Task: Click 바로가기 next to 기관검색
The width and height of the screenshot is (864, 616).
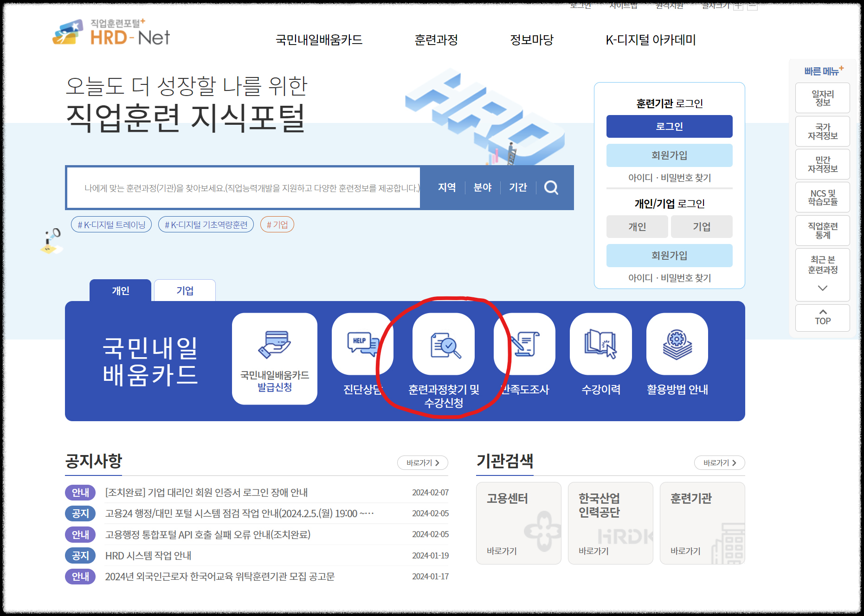Action: (720, 462)
